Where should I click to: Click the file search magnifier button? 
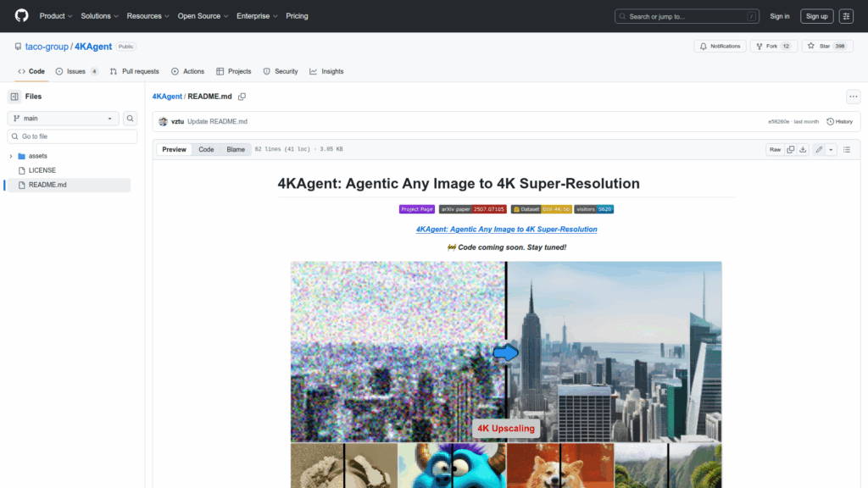(130, 119)
